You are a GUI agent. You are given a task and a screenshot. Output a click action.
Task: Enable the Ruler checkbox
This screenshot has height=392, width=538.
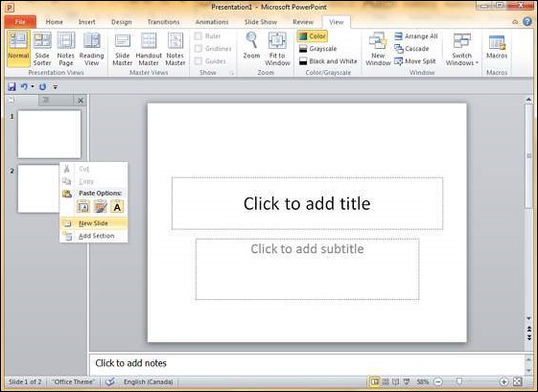pos(198,36)
